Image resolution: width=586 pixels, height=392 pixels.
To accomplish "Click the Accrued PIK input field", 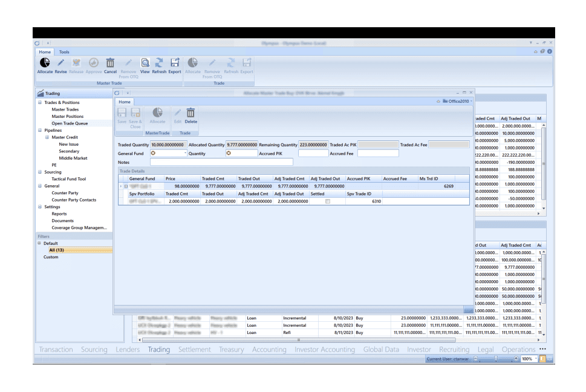I will 313,153.
